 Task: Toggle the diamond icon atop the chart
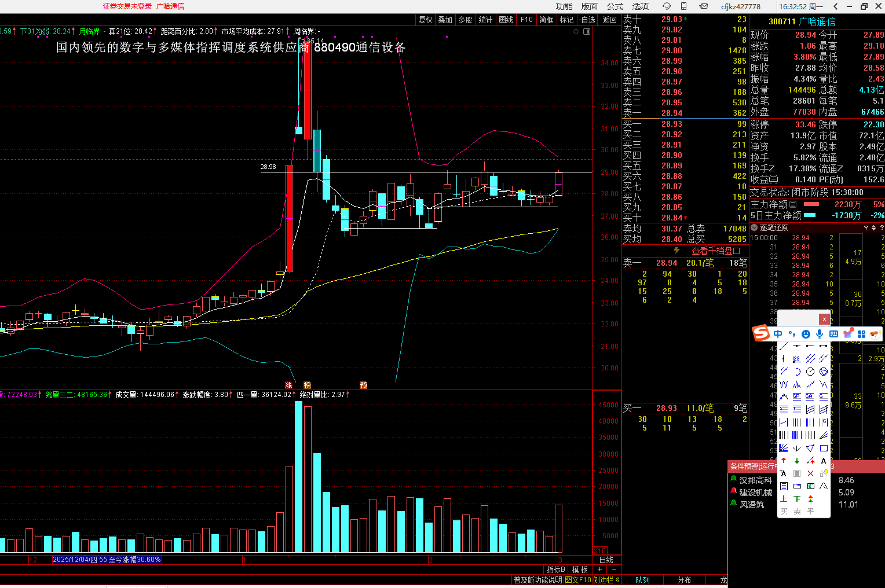click(576, 31)
